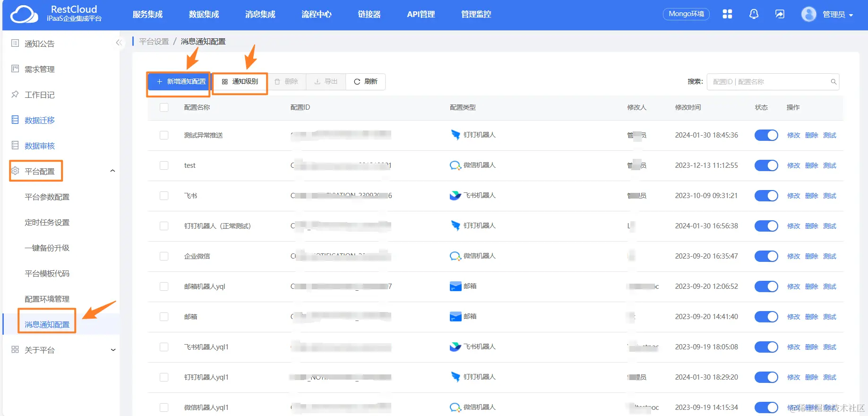The height and width of the screenshot is (416, 868).
Task: Click the 通知公告 sidebar icon
Action: click(15, 43)
